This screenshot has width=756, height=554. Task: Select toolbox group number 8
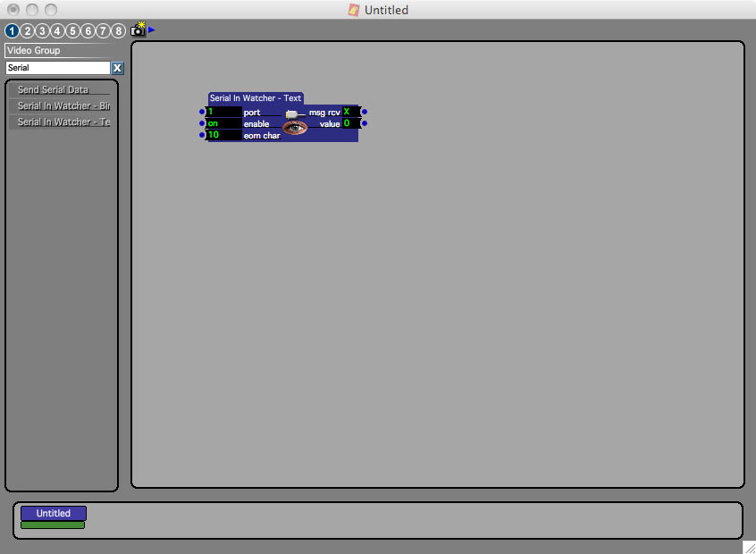[x=119, y=31]
